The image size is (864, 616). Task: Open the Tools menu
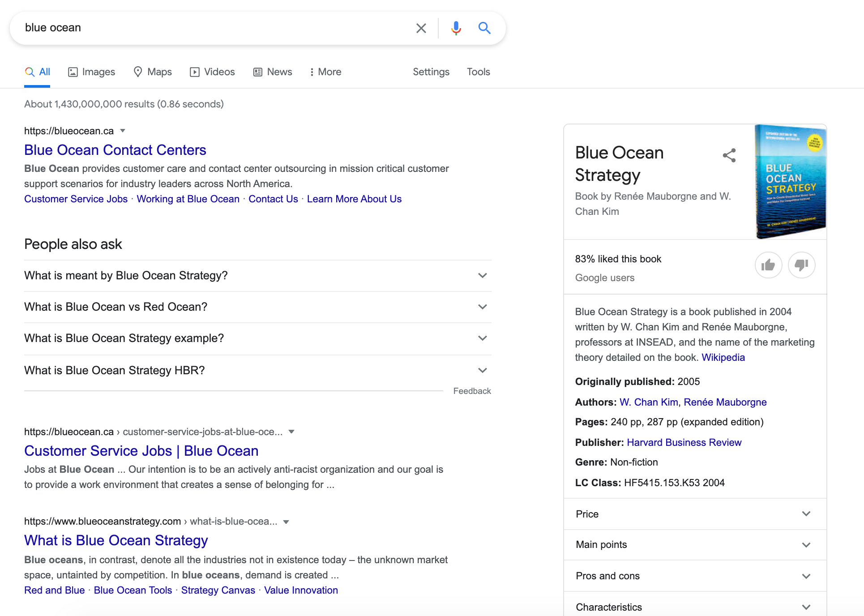point(478,72)
